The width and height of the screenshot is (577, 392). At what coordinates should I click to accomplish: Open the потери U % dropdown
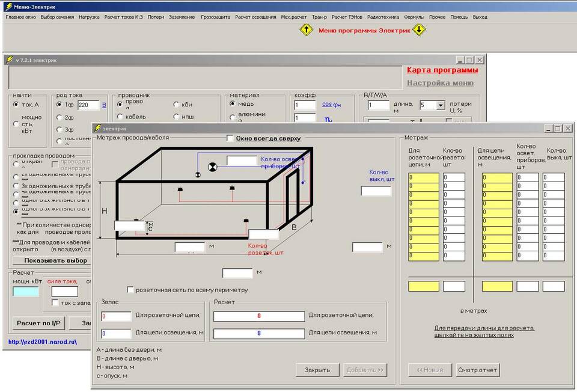click(x=441, y=105)
